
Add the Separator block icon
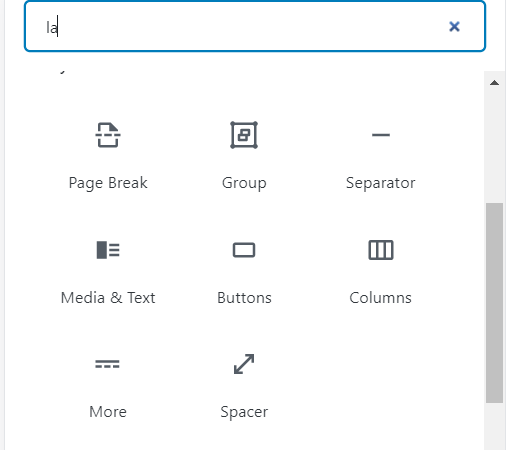[x=381, y=135]
